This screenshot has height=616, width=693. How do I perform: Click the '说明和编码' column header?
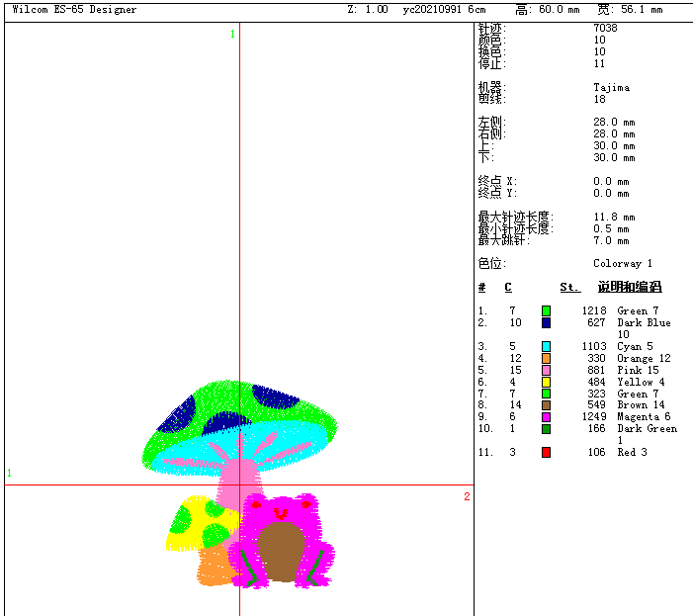pos(629,288)
